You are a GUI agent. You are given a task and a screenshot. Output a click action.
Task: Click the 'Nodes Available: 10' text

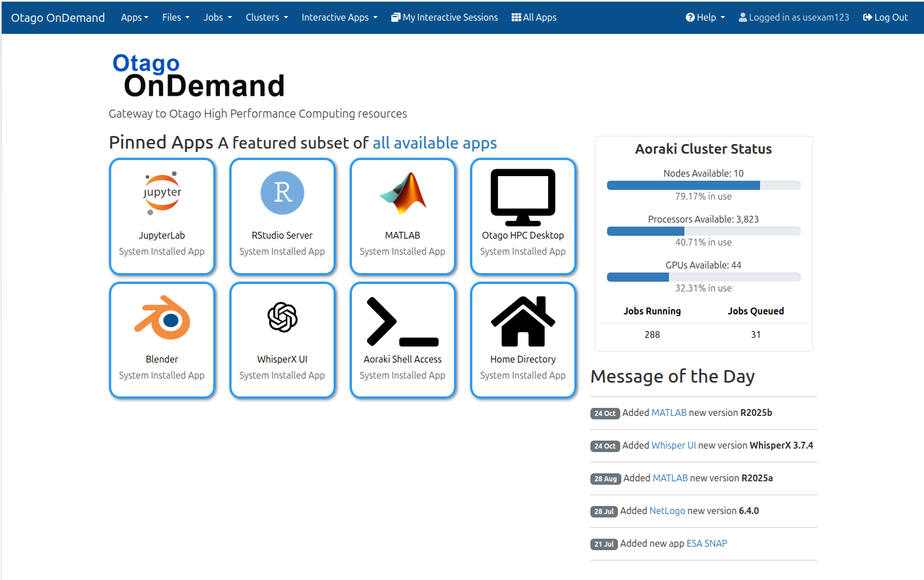(703, 173)
